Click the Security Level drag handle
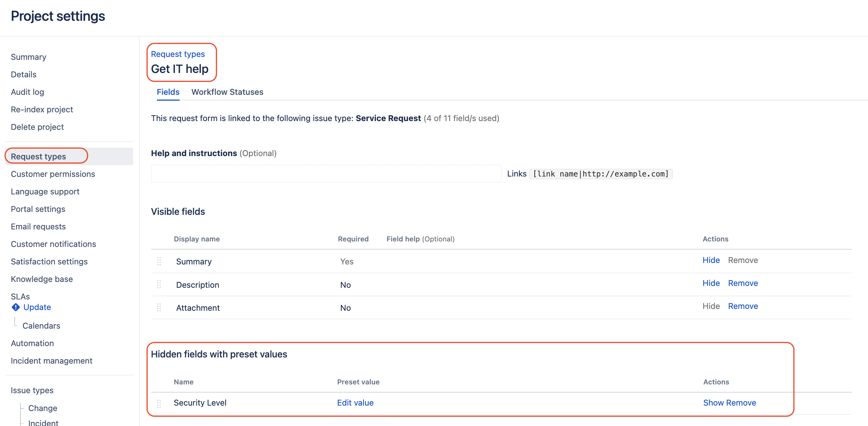This screenshot has height=426, width=868. 159,403
